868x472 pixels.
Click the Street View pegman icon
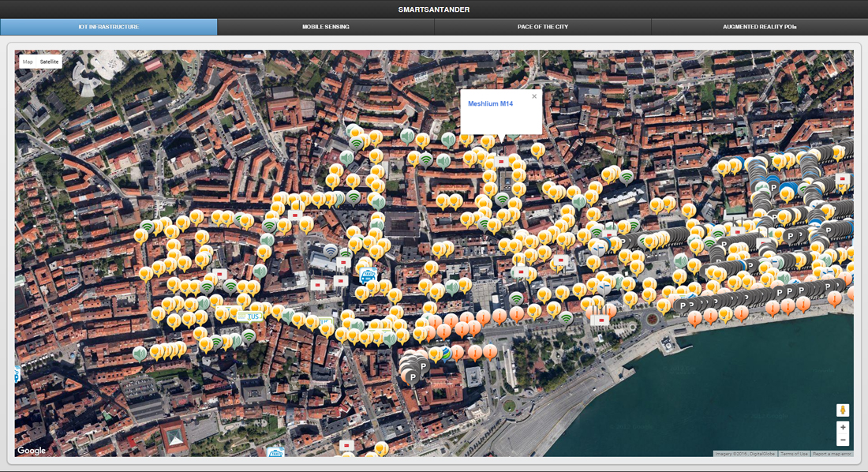pyautogui.click(x=843, y=410)
